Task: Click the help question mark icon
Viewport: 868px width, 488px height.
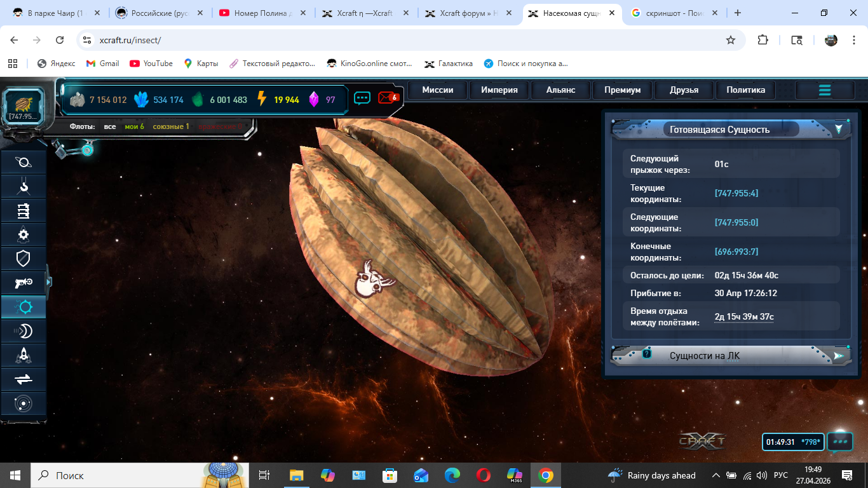Action: click(647, 354)
